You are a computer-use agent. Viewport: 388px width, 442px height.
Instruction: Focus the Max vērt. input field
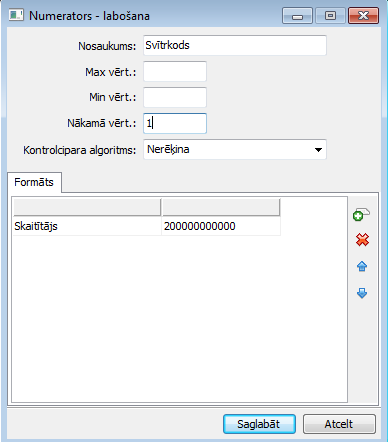(175, 71)
